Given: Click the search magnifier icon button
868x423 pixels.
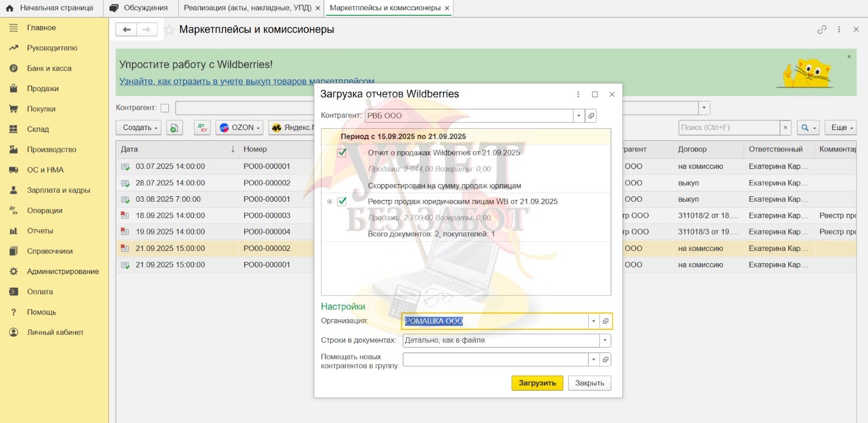Looking at the screenshot, I should (805, 128).
